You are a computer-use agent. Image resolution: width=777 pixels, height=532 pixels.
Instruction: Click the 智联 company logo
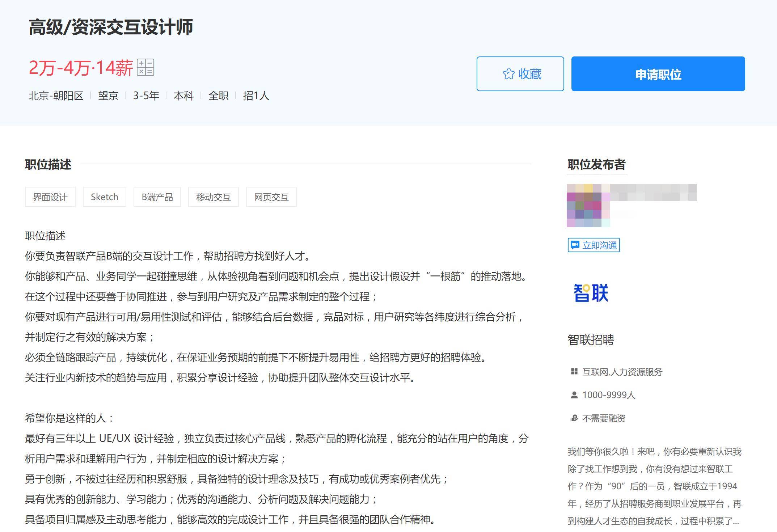[591, 292]
